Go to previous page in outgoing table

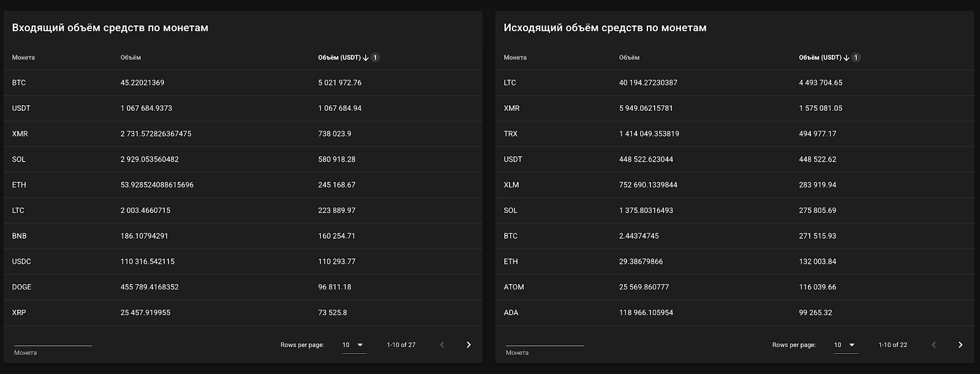(933, 345)
